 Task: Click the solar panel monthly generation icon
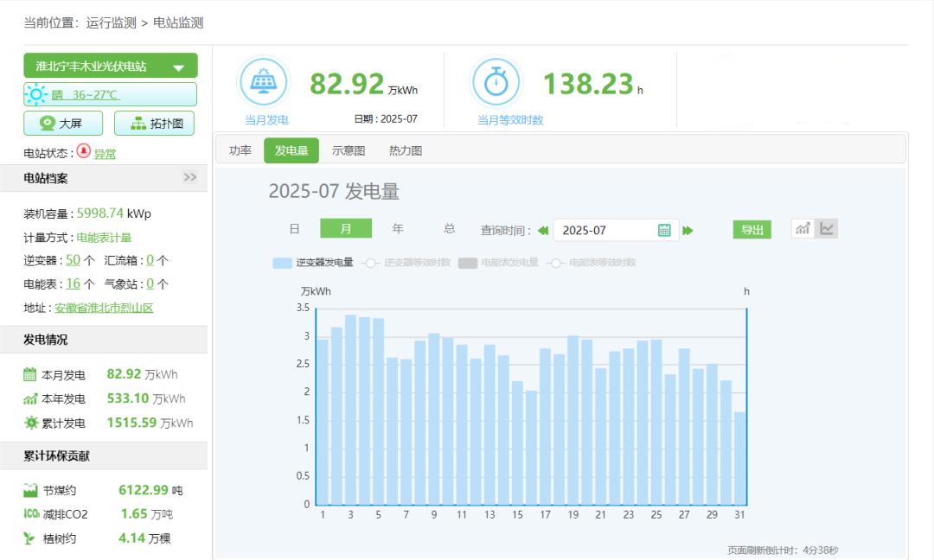point(263,83)
